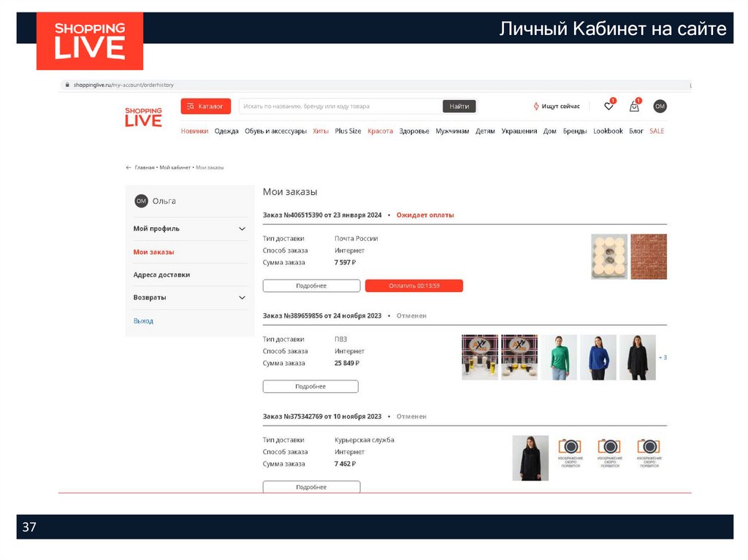Open the Красота category

(380, 131)
